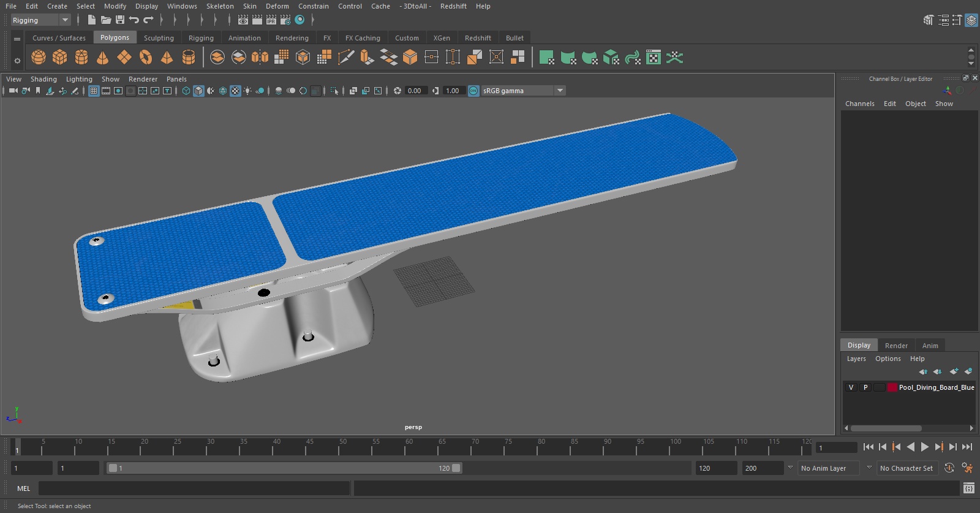Switch to the Sculpting shelf tab
This screenshot has height=513, width=980.
(x=159, y=38)
